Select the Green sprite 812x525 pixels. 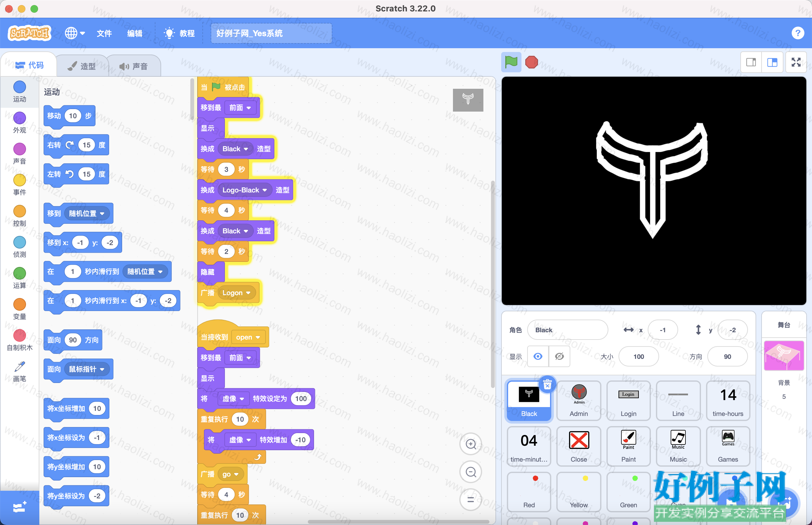point(628,492)
